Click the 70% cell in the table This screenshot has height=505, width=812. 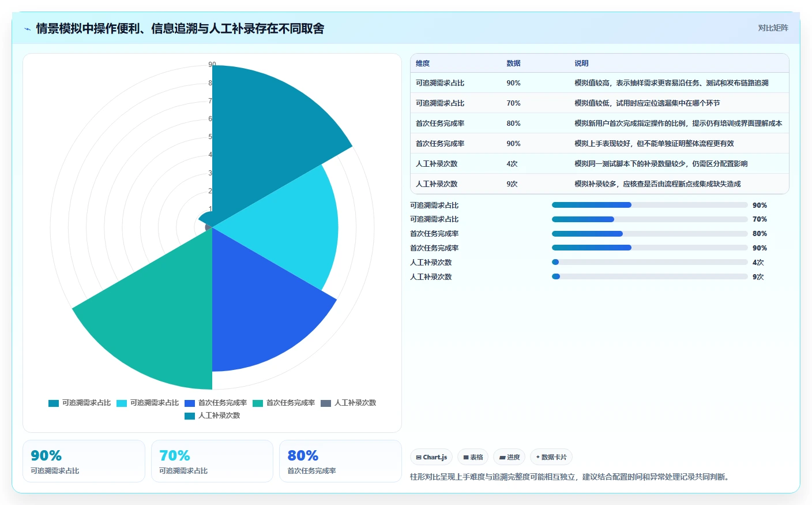point(513,103)
